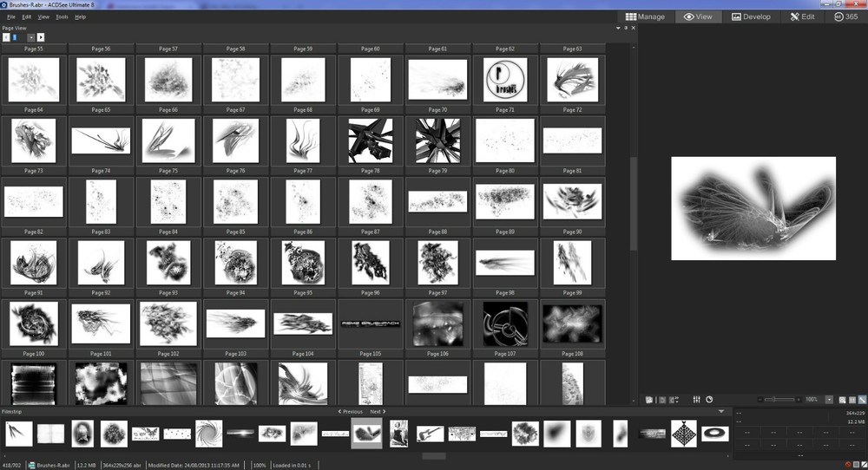Toggle fit image view icon
The width and height of the screenshot is (868, 470).
coord(862,399)
